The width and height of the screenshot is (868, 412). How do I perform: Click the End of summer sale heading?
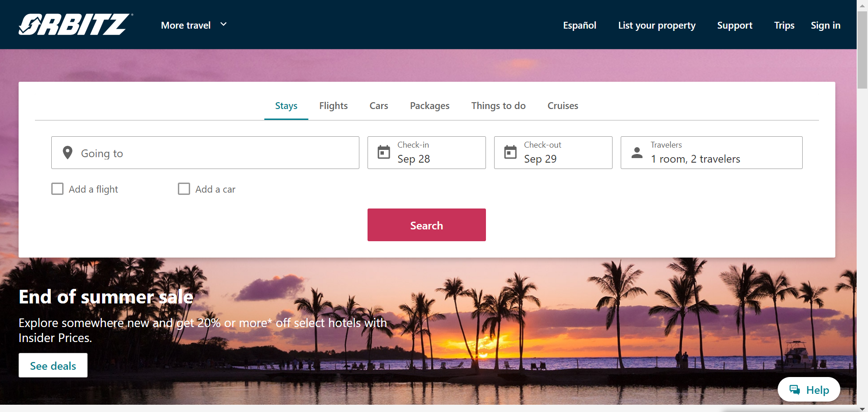(x=106, y=297)
